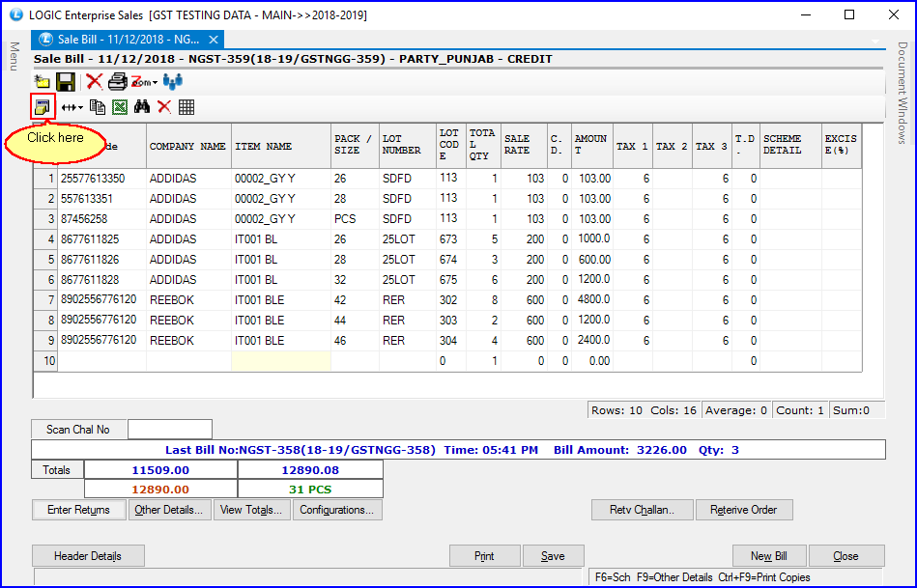917x588 pixels.
Task: Click the highlighted window stack grid icon
Action: [x=43, y=107]
